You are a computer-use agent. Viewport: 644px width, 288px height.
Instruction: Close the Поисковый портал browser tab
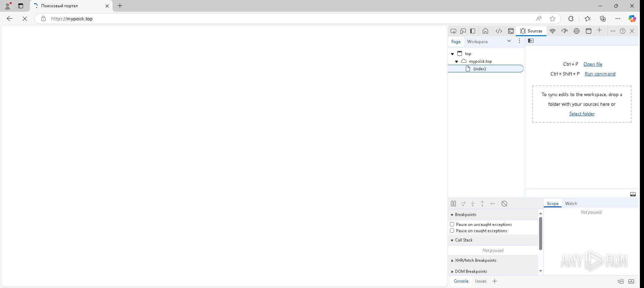point(107,6)
